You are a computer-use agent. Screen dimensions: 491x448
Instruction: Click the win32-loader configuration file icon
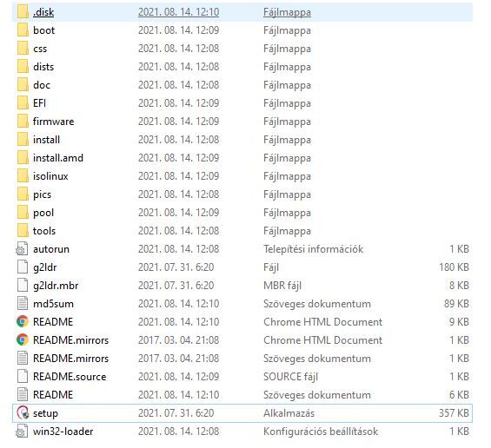(x=22, y=432)
